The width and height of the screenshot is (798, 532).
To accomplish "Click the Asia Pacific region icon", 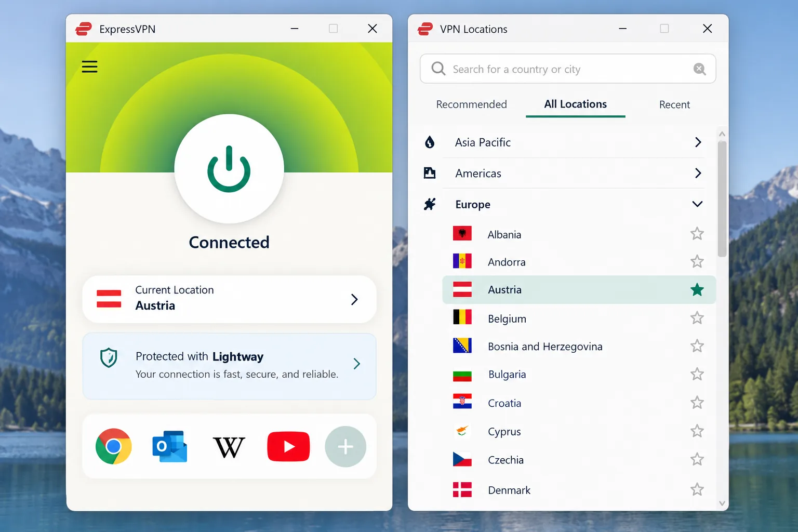I will tap(430, 142).
